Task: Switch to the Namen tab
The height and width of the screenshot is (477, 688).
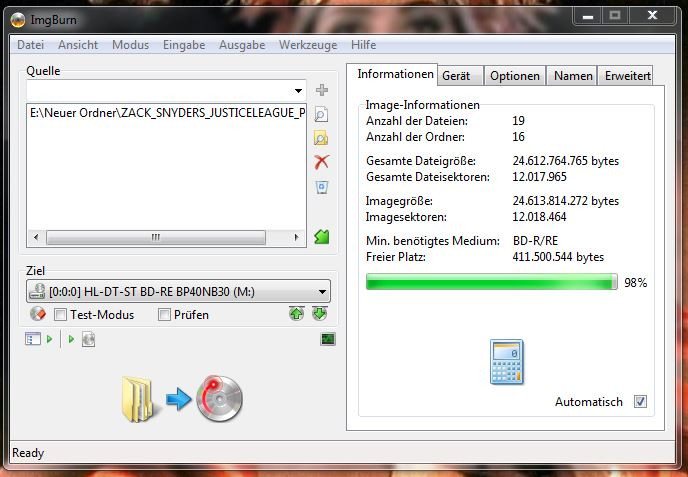Action: (x=573, y=76)
